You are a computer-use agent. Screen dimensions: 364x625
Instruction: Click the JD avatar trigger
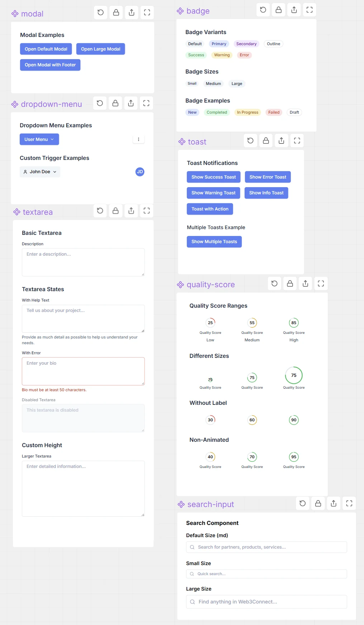pos(140,172)
